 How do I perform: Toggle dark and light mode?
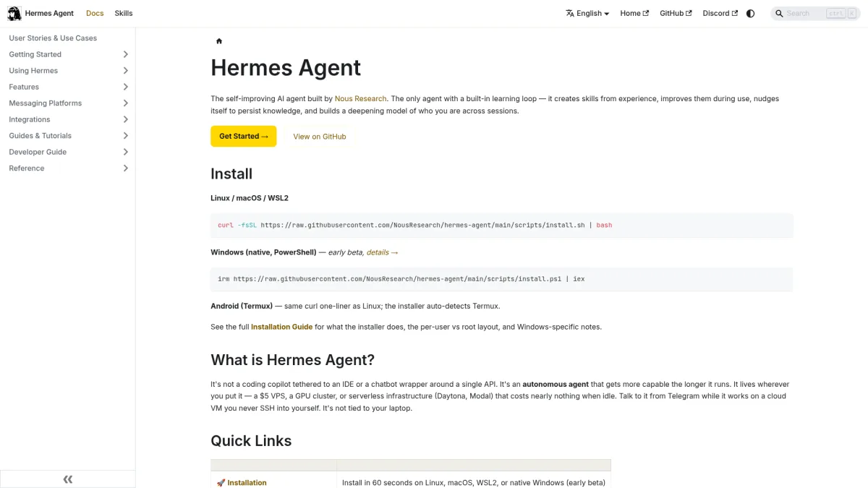pyautogui.click(x=750, y=13)
